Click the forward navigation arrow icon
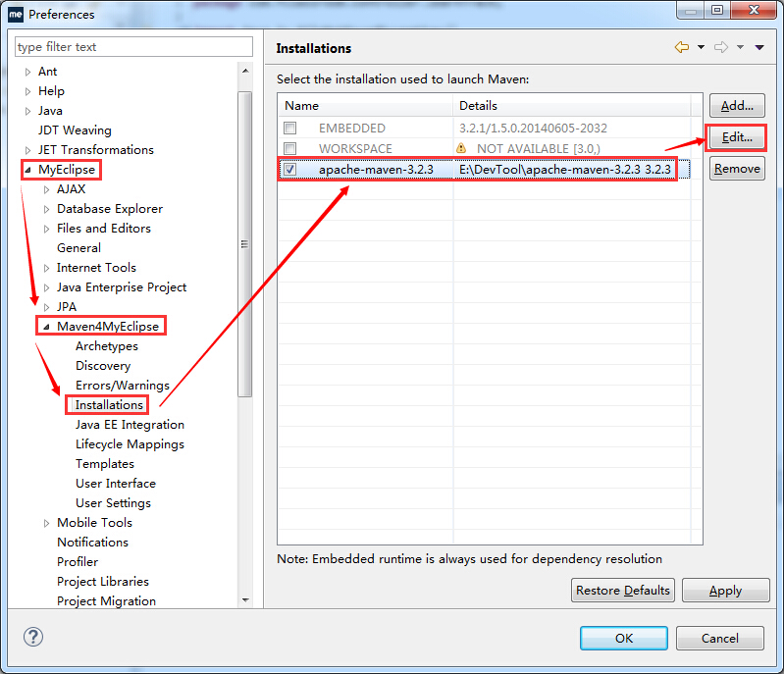Screen dimensions: 784x674 tap(721, 47)
